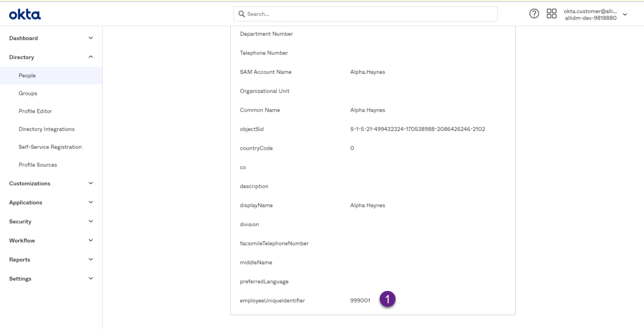Open the help question mark icon
This screenshot has width=644, height=329.
[x=534, y=13]
